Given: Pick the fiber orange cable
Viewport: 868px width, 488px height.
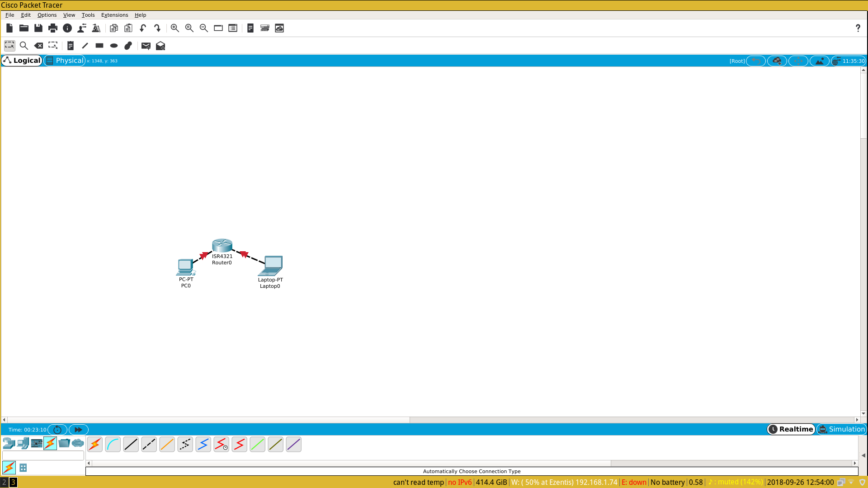Looking at the screenshot, I should (x=167, y=445).
